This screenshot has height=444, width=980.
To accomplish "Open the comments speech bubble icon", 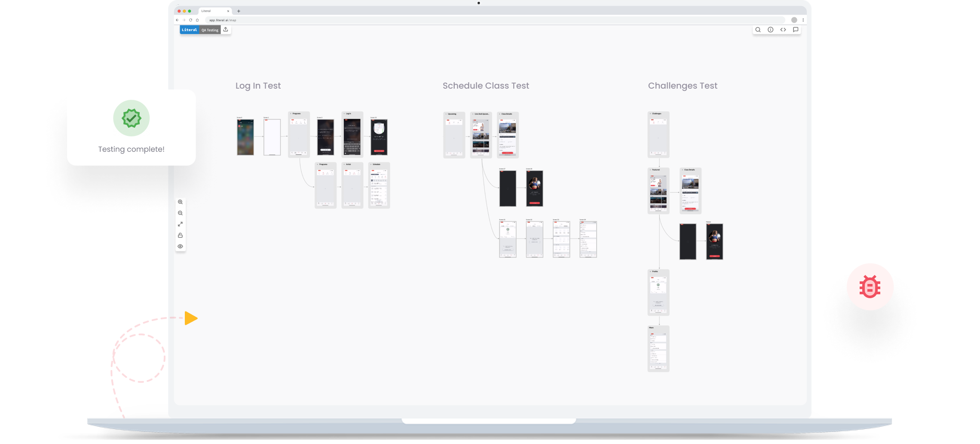I will pyautogui.click(x=796, y=30).
